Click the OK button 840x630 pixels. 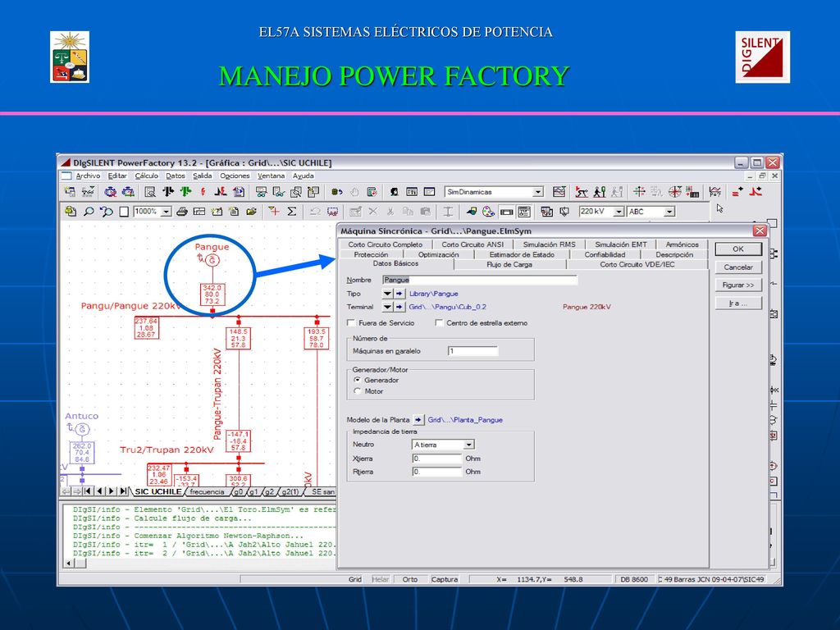738,249
